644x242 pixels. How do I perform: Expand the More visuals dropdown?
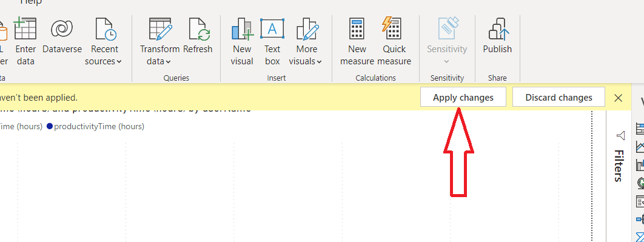tap(306, 41)
